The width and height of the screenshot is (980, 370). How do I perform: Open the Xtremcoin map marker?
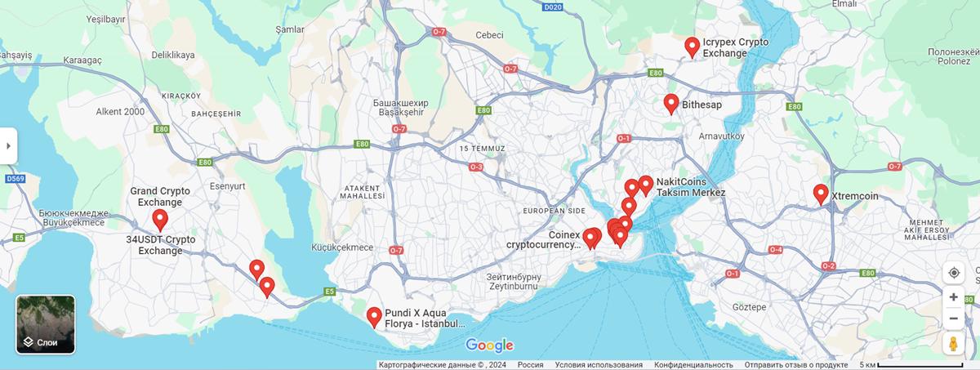pyautogui.click(x=821, y=194)
